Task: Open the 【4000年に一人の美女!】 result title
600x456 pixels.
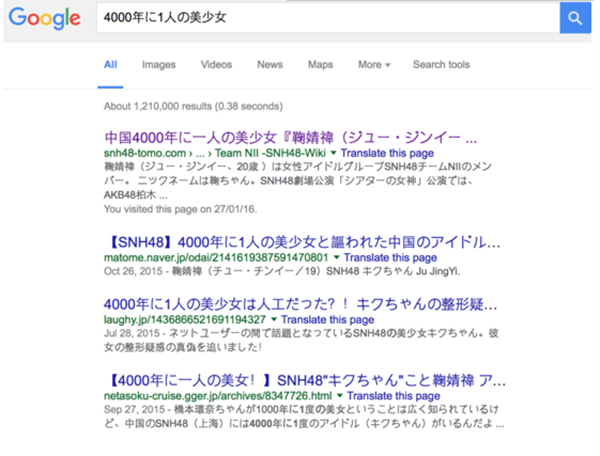Action: pyautogui.click(x=305, y=380)
